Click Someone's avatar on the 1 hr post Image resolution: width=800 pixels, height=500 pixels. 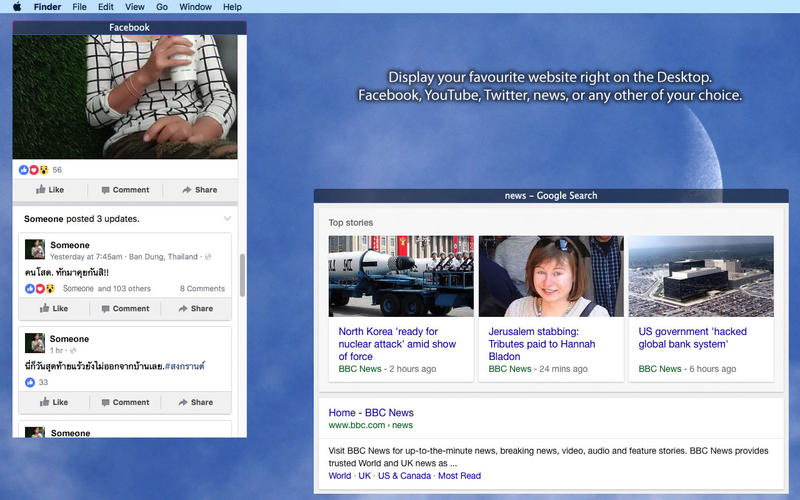tap(35, 343)
